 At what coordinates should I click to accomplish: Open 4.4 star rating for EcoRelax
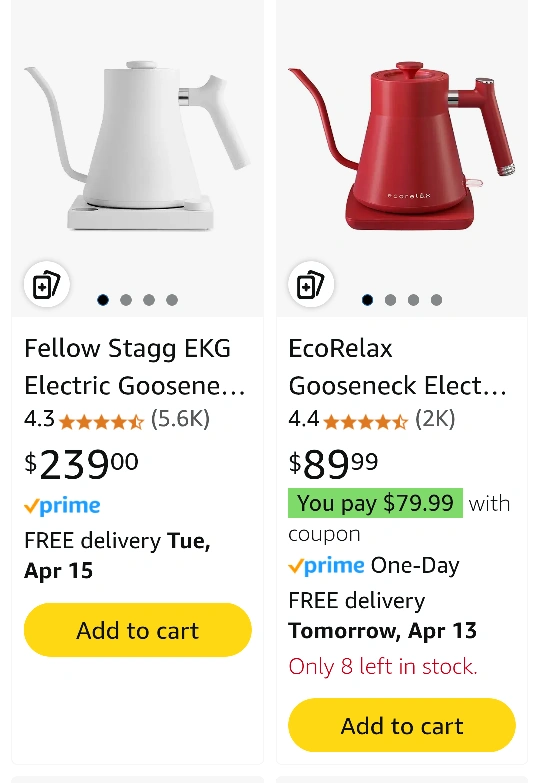tap(348, 419)
